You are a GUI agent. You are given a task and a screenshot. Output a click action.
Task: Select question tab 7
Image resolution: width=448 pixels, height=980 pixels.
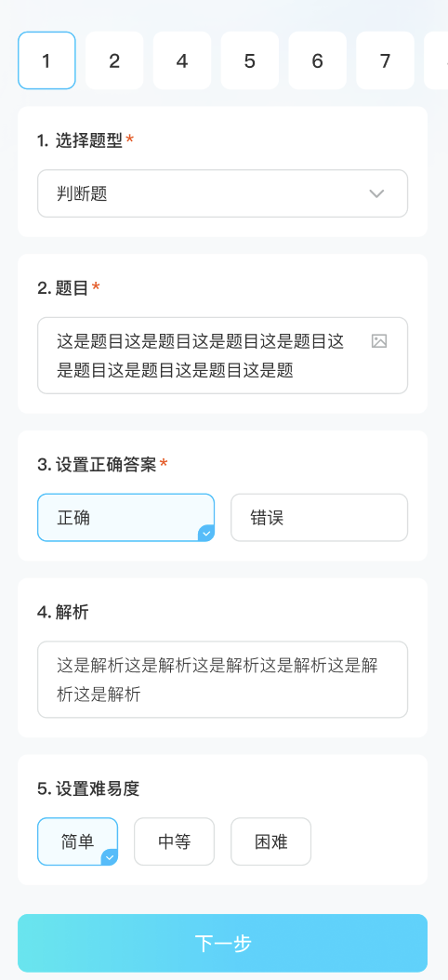pyautogui.click(x=385, y=60)
